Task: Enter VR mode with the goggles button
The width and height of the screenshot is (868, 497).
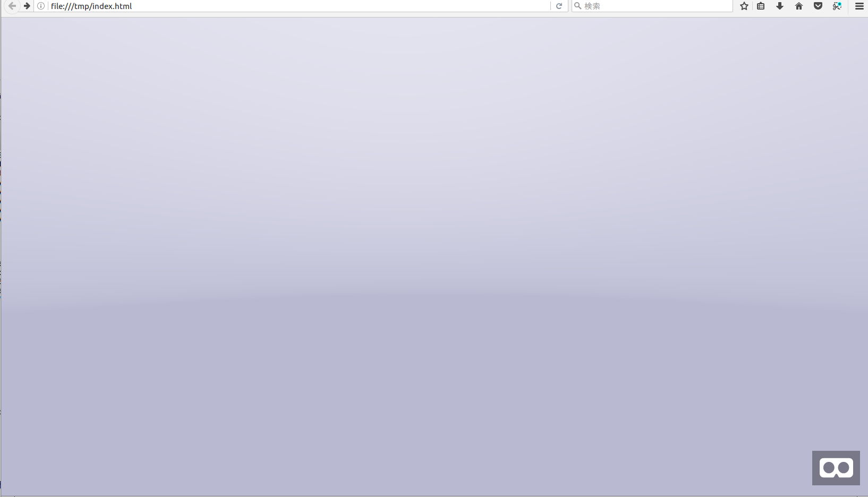Action: click(x=836, y=468)
